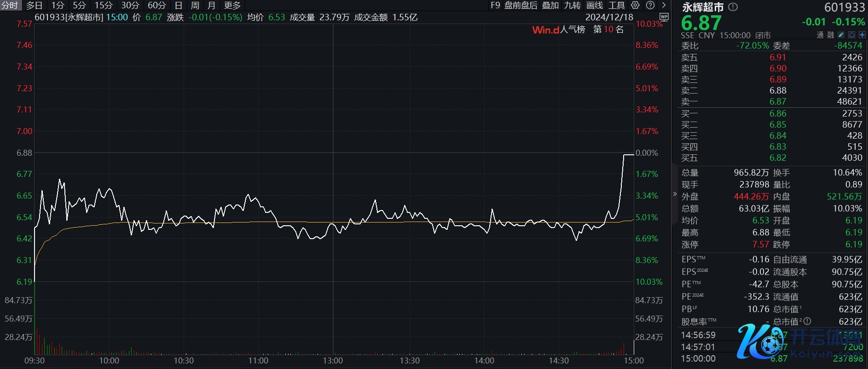Click the plus add-to-watchlist icon
868x369 pixels.
tap(862, 35)
